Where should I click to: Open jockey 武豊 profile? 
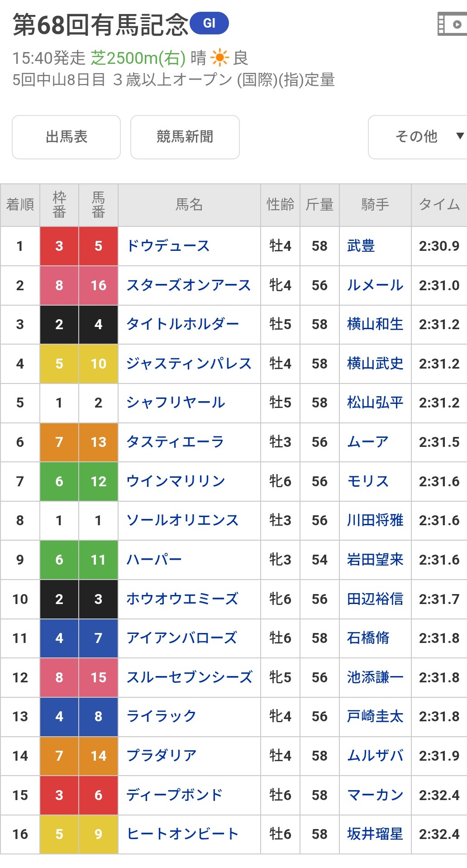click(361, 246)
